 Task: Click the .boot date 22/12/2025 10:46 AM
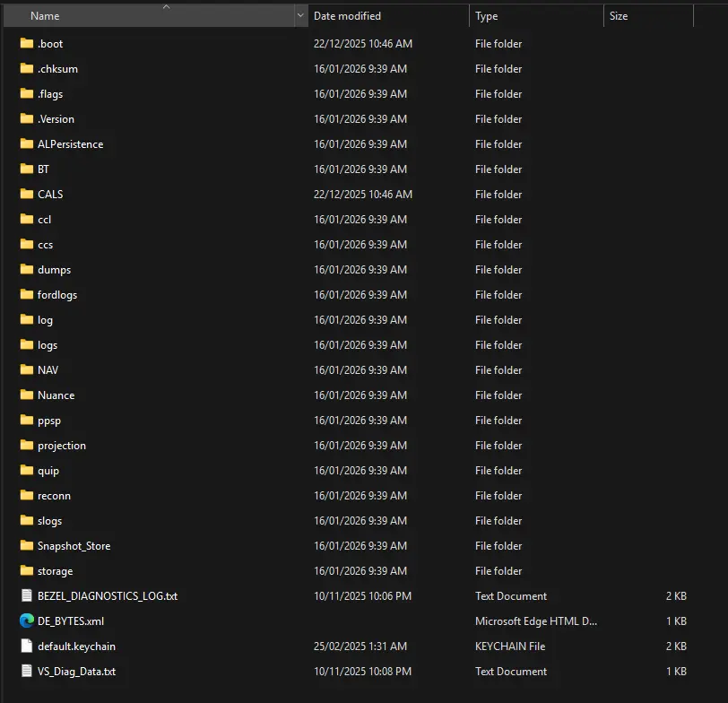363,44
